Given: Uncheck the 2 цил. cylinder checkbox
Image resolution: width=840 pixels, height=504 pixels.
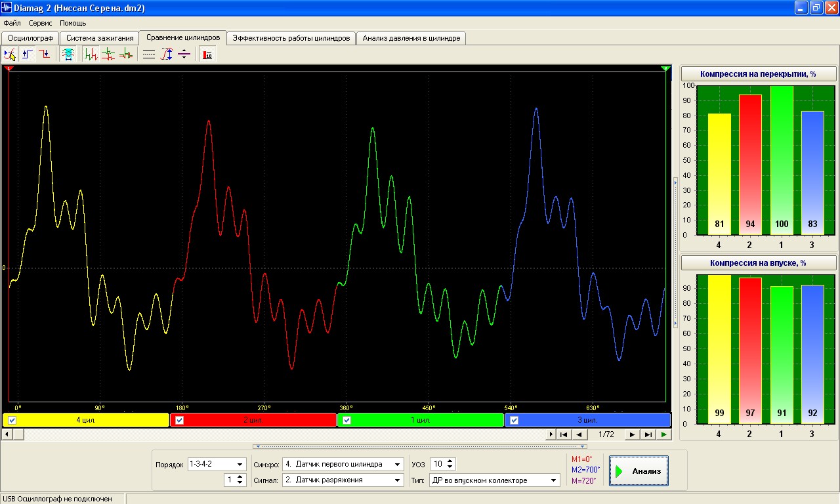Looking at the screenshot, I should (x=180, y=421).
